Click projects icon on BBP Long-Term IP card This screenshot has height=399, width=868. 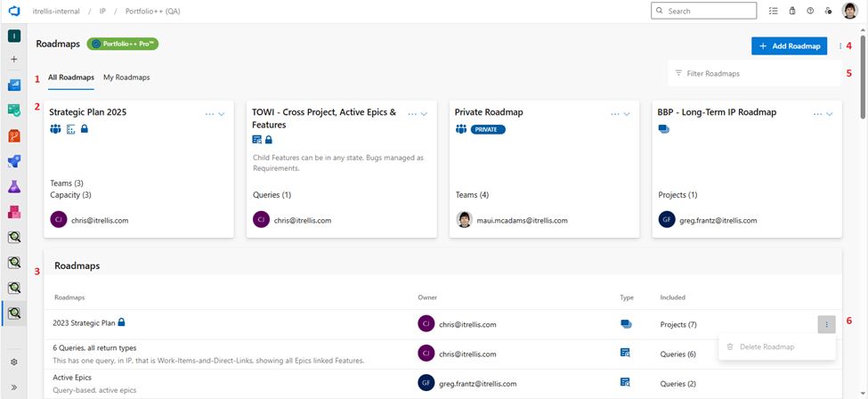point(664,128)
